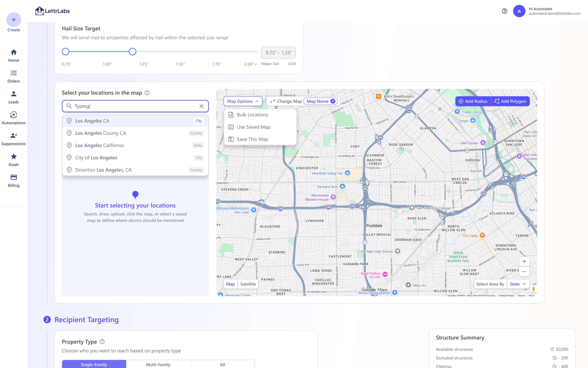The width and height of the screenshot is (588, 368).
Task: Choose Use Saved Map option
Action: 260,127
